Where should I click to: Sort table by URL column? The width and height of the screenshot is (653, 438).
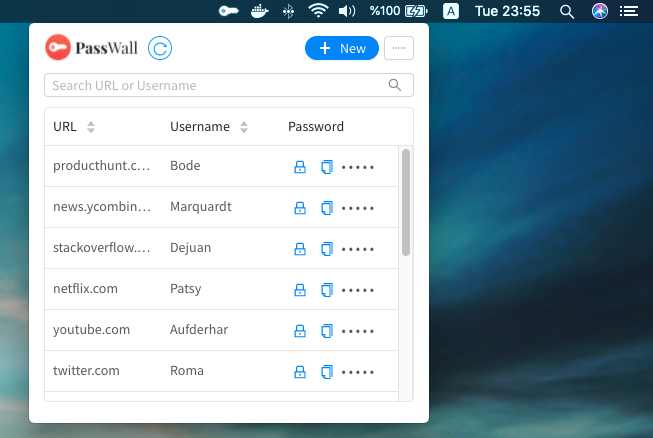click(91, 127)
